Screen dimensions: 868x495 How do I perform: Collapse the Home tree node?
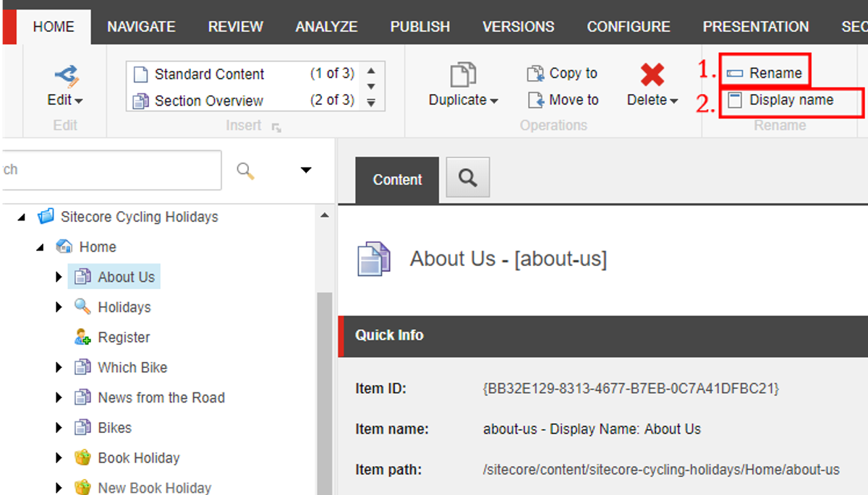[x=40, y=247]
